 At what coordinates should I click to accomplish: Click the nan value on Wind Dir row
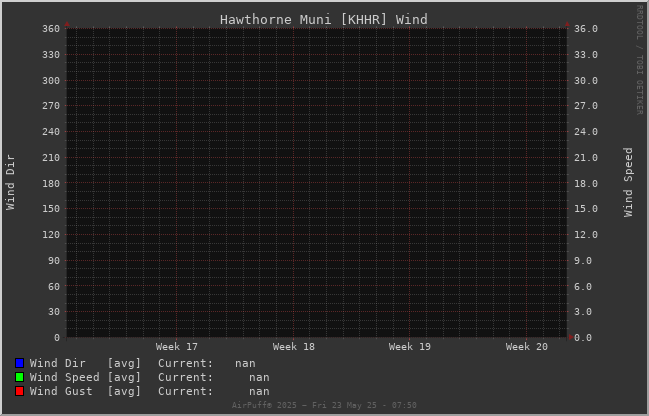tap(245, 363)
